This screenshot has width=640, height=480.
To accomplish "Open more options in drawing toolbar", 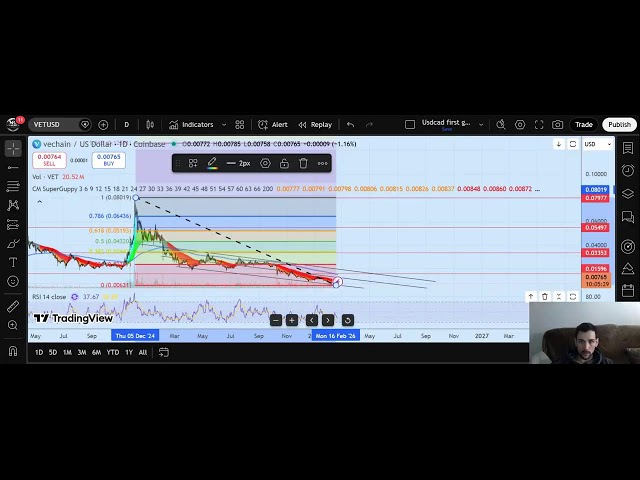I will [x=322, y=163].
